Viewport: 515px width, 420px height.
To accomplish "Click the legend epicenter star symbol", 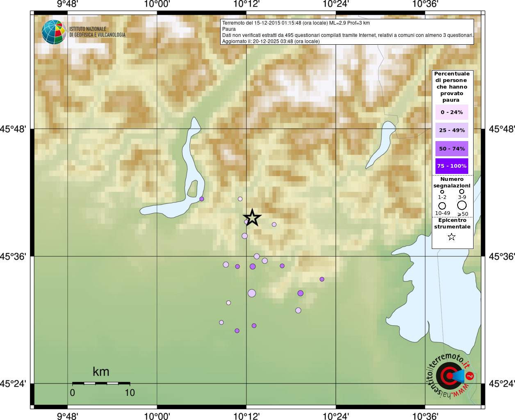I will [x=451, y=237].
